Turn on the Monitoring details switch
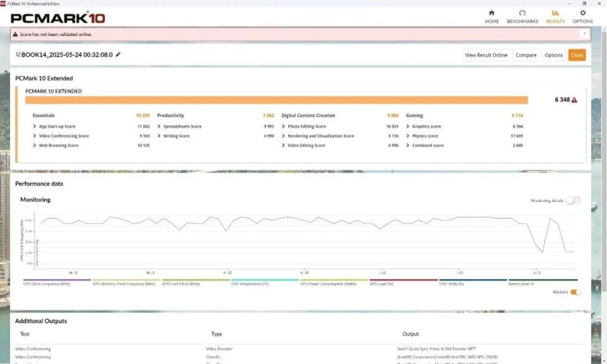Screen dimensions: 607x364 573,200
